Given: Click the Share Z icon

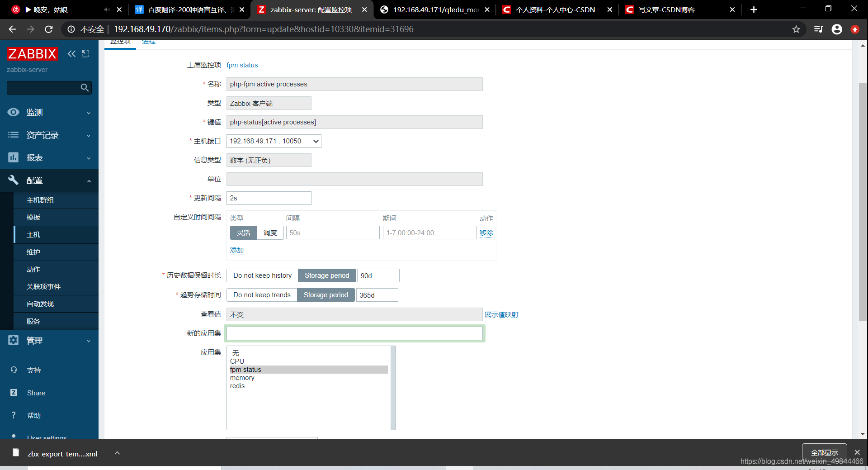Looking at the screenshot, I should point(14,393).
